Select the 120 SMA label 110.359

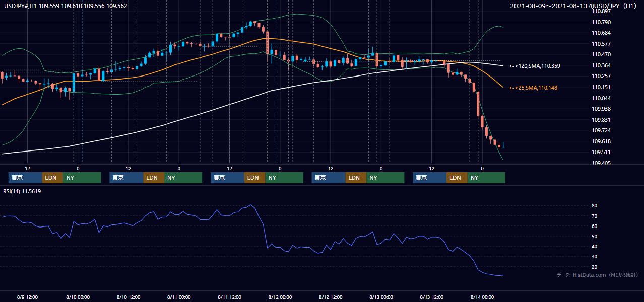tap(534, 66)
